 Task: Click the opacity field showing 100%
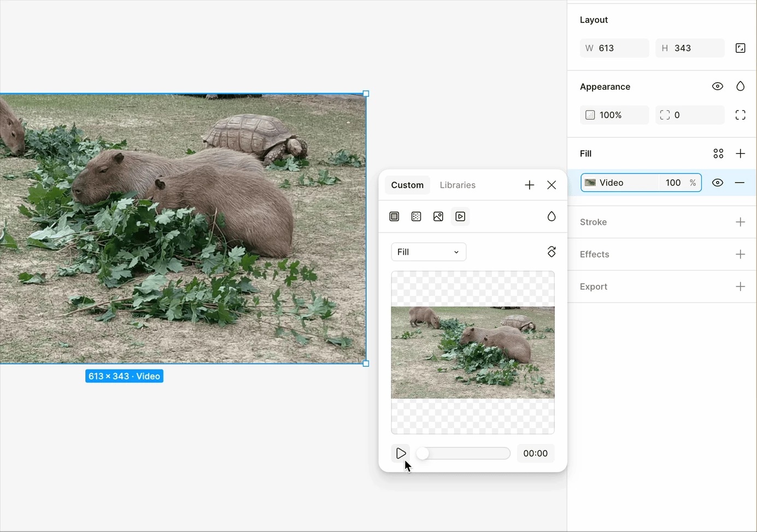614,115
